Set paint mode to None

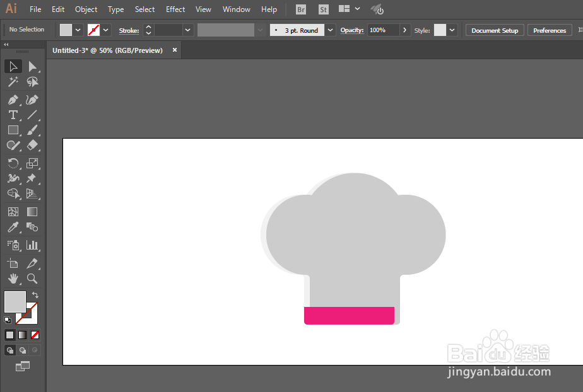coord(35,335)
